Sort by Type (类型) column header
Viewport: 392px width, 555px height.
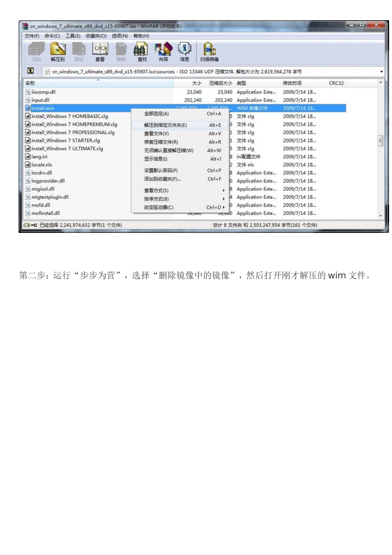(x=257, y=83)
